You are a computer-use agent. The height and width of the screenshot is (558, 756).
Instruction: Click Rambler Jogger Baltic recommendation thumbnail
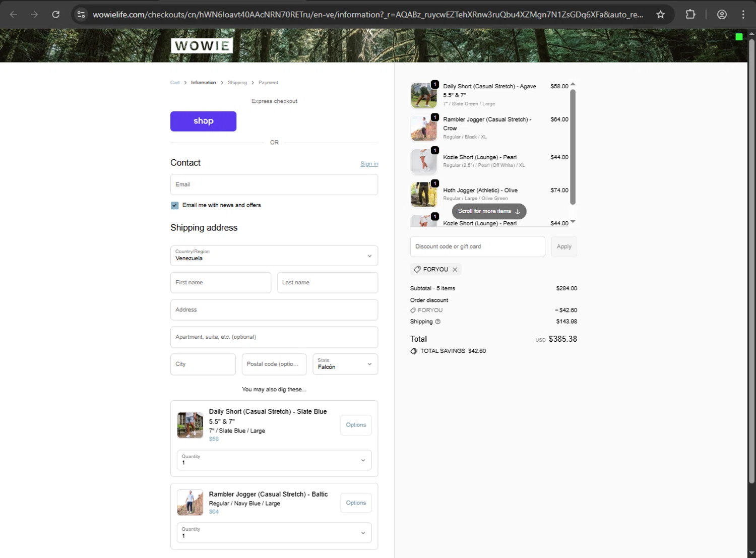pyautogui.click(x=190, y=503)
